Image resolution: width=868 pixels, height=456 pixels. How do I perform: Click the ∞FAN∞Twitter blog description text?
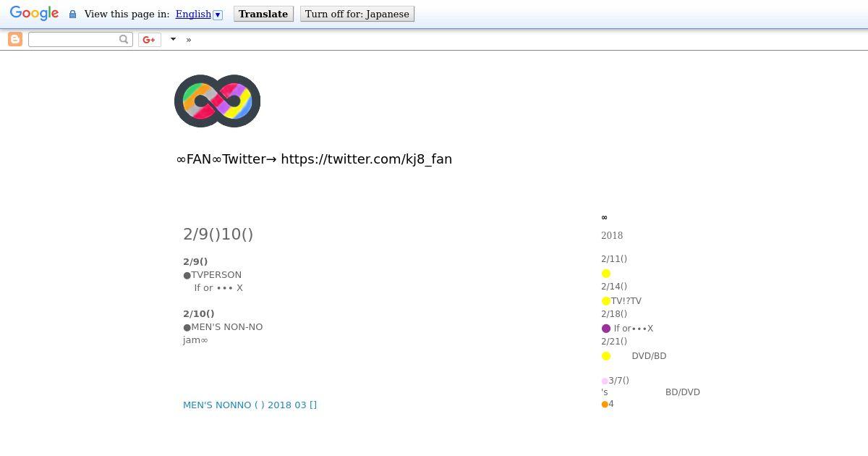tap(314, 159)
